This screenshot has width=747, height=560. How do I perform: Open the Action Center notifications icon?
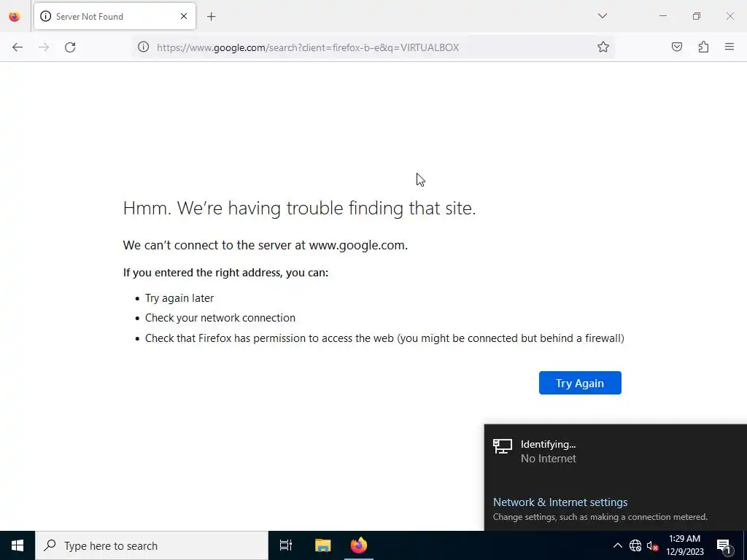click(x=724, y=545)
